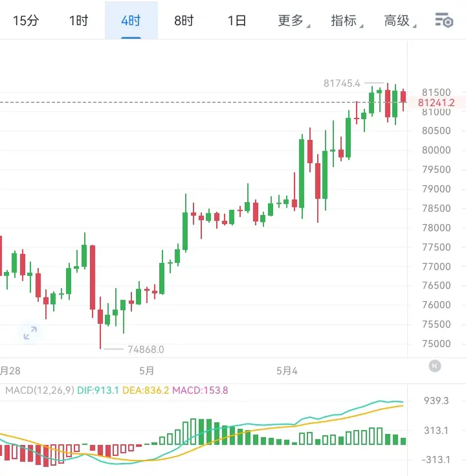Open the 指标 indicators dropdown
Viewport: 466px width, 476px height.
[346, 20]
